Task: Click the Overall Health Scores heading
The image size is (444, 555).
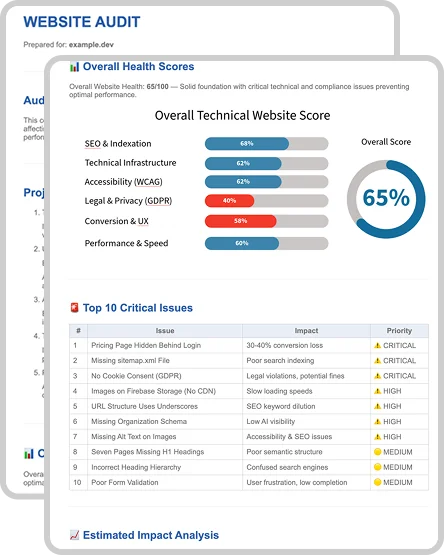Action: [138, 67]
